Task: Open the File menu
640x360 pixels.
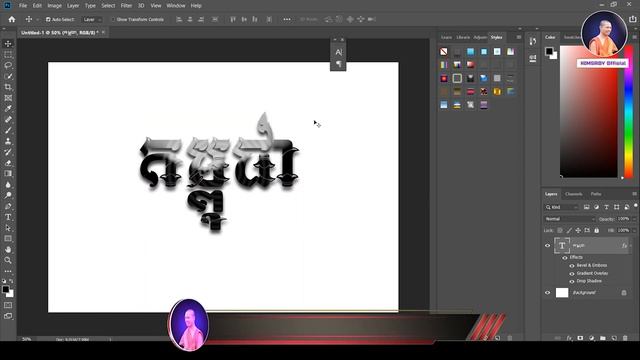Action: 23,6
